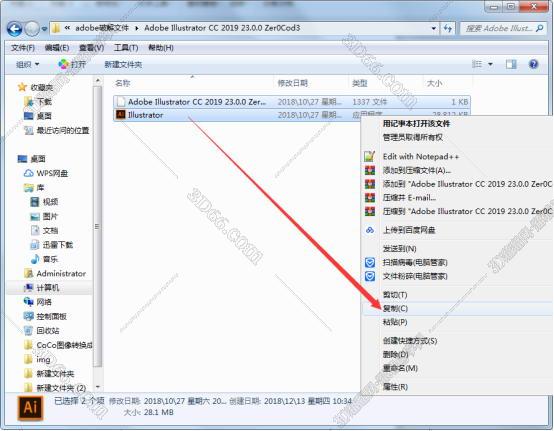Choose 文件粉碎(电脑管家) entry
Viewport: 554px width, 431px height.
(415, 276)
